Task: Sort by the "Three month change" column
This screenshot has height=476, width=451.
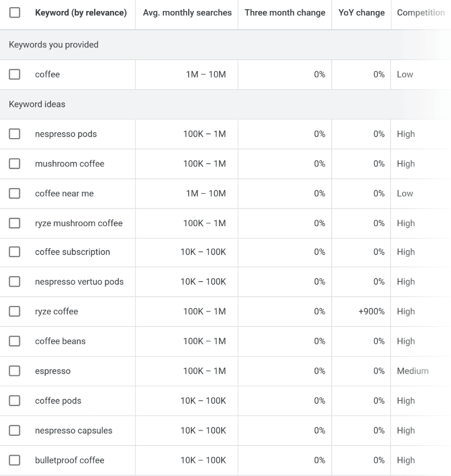Action: click(x=285, y=12)
